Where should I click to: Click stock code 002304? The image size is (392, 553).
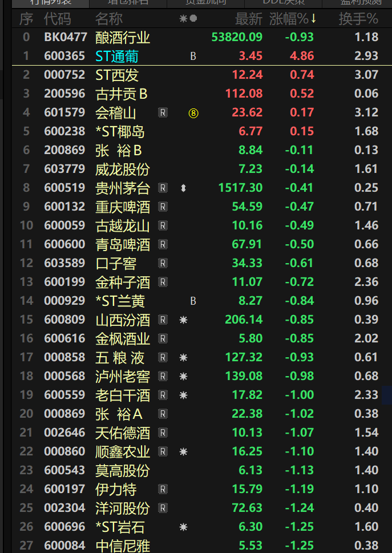point(64,508)
